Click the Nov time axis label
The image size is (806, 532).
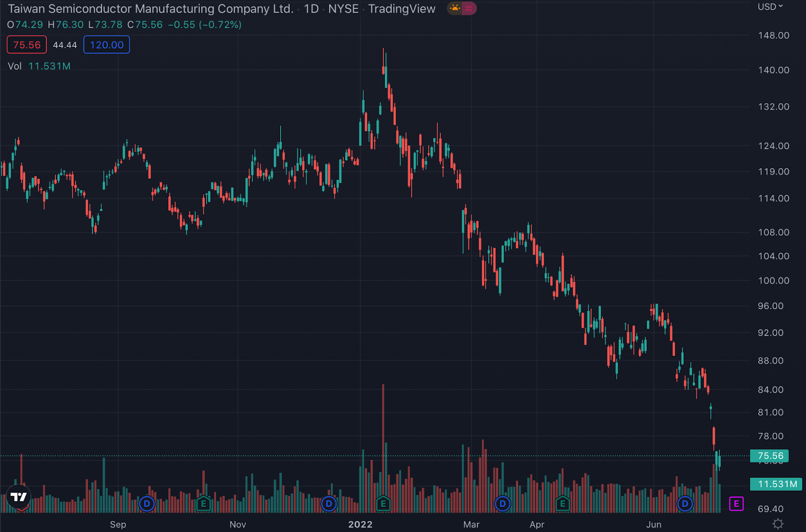pos(238,524)
